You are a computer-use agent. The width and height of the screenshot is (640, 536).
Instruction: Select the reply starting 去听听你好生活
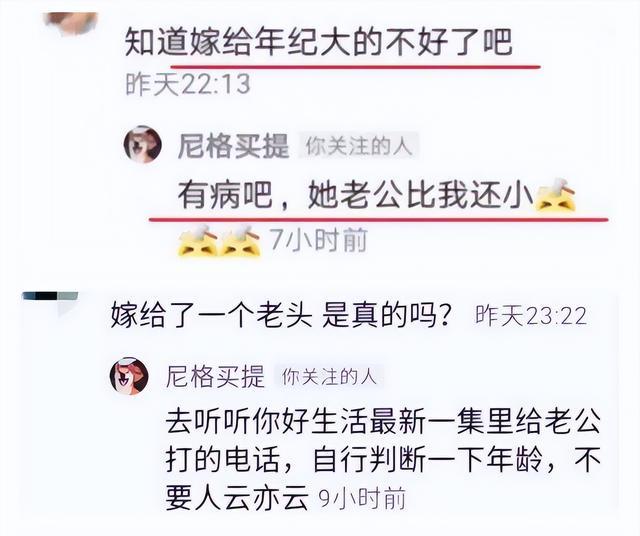(x=383, y=460)
